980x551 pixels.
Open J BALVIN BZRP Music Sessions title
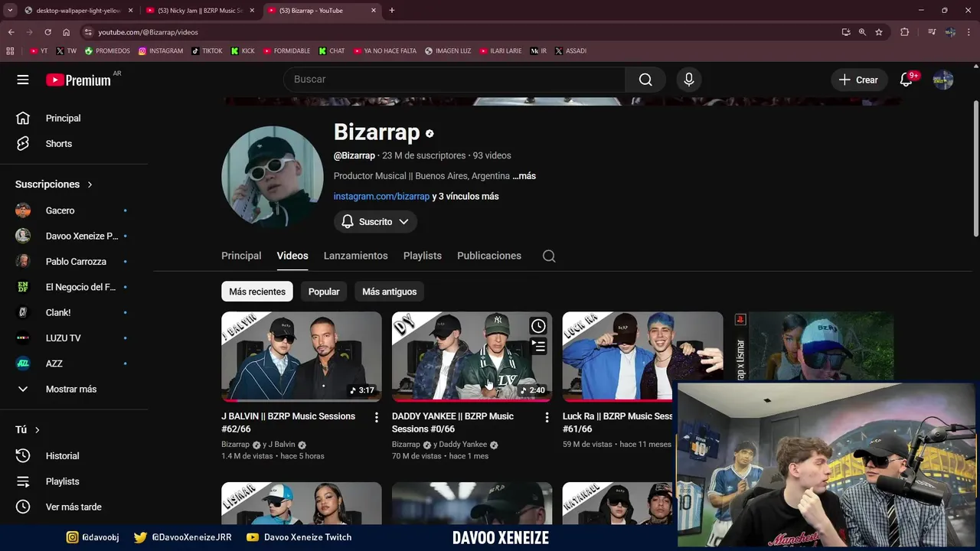tap(288, 422)
